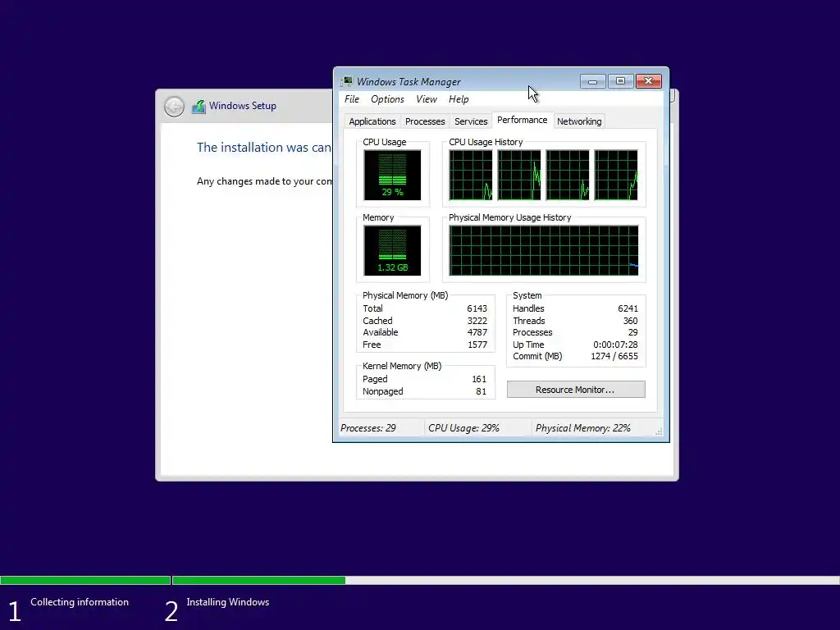
Task: Click the Total physical memory value 6143
Action: (x=477, y=308)
